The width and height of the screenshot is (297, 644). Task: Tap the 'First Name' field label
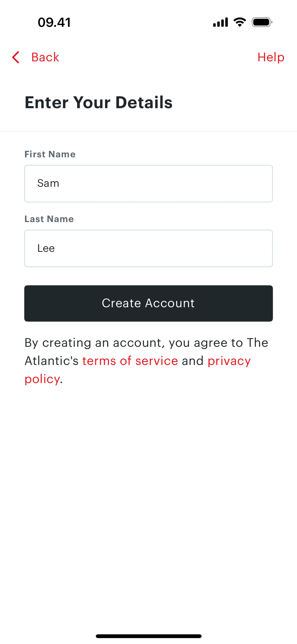[50, 154]
